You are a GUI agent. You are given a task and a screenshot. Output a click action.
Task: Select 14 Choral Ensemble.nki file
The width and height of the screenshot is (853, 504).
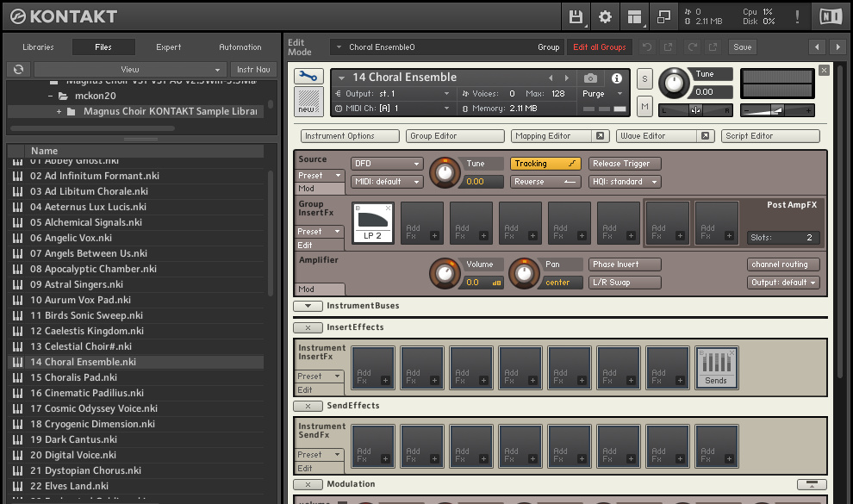[x=136, y=362]
